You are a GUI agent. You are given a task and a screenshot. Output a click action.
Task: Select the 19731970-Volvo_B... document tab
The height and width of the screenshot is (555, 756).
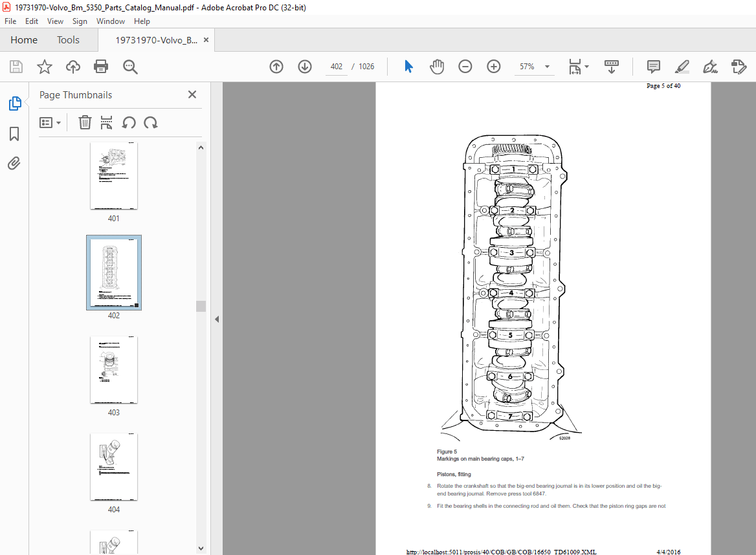pyautogui.click(x=156, y=40)
